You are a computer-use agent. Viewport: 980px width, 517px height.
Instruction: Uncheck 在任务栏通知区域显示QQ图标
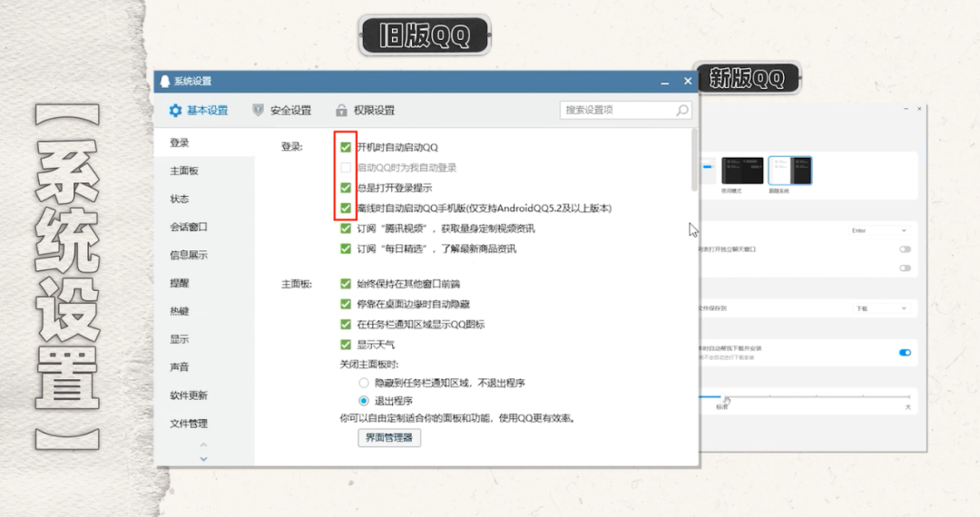pos(346,325)
